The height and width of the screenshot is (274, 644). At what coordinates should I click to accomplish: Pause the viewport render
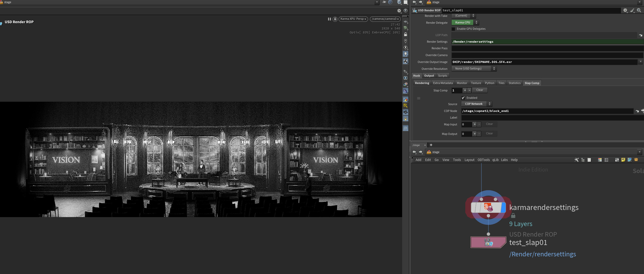click(329, 19)
